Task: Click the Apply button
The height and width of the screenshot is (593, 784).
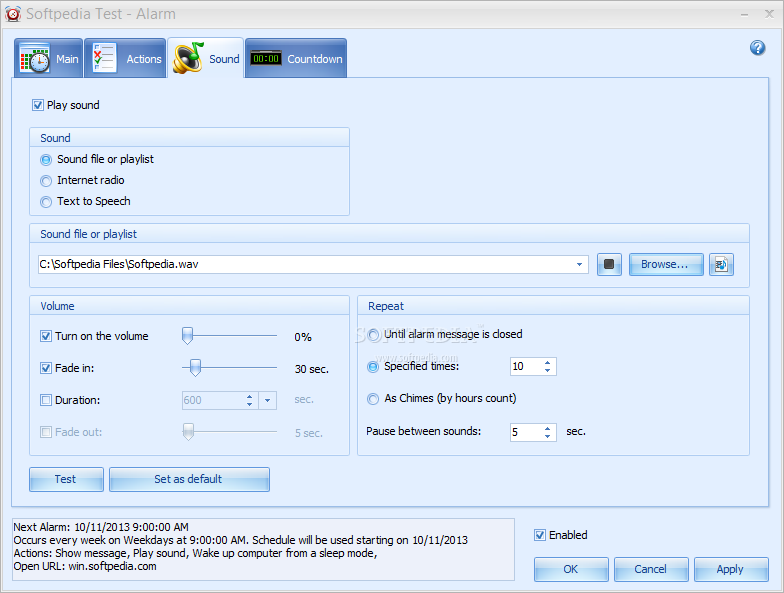Action: [x=731, y=570]
